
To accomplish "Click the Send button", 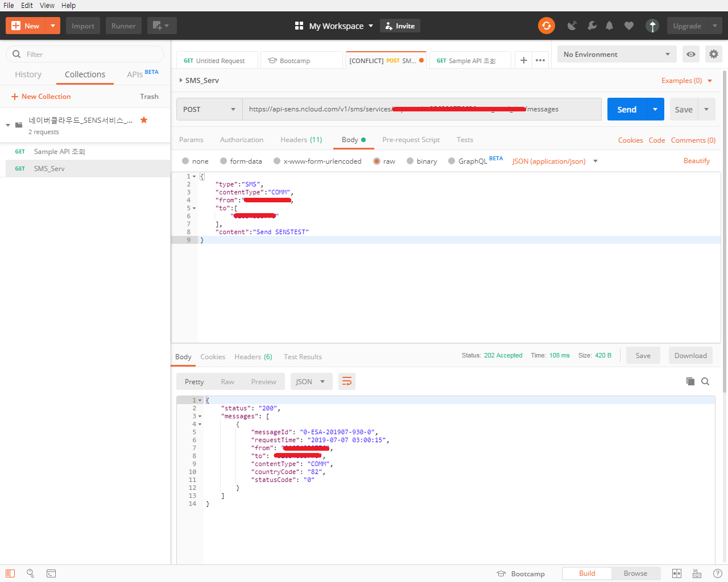I will [627, 109].
